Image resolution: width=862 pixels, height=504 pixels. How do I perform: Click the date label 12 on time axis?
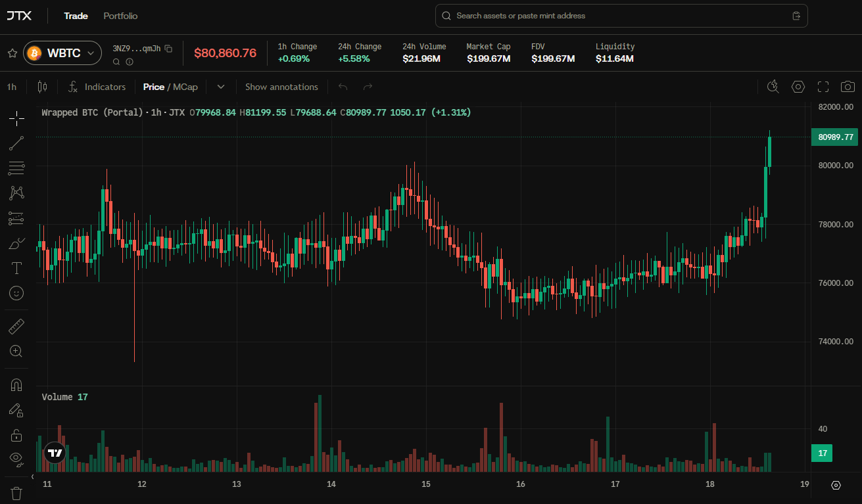pyautogui.click(x=142, y=484)
